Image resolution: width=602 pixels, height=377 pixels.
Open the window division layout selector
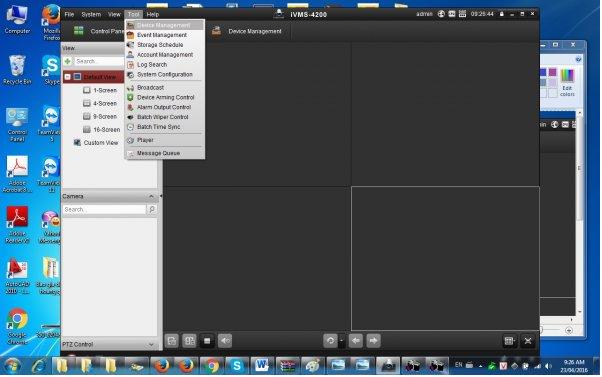(x=509, y=341)
